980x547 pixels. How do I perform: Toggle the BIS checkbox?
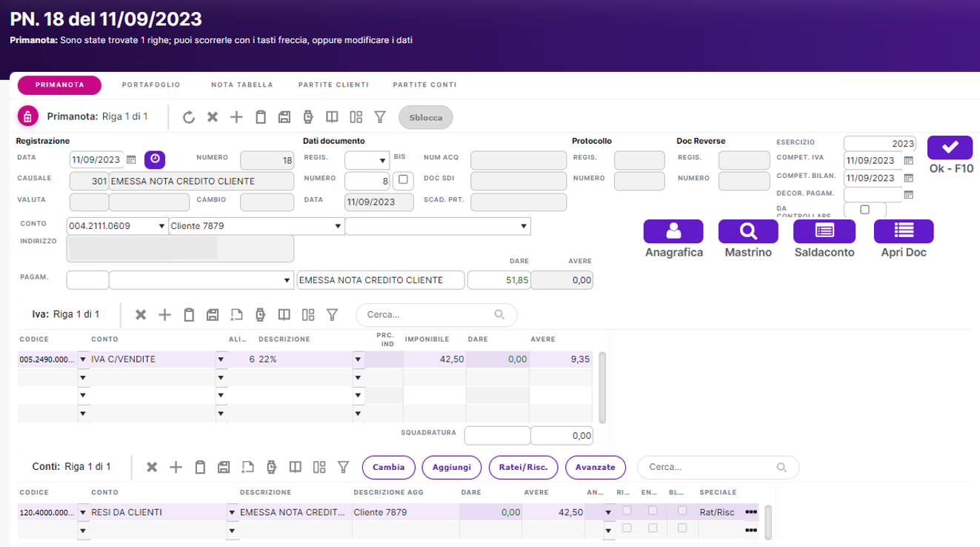click(x=403, y=179)
